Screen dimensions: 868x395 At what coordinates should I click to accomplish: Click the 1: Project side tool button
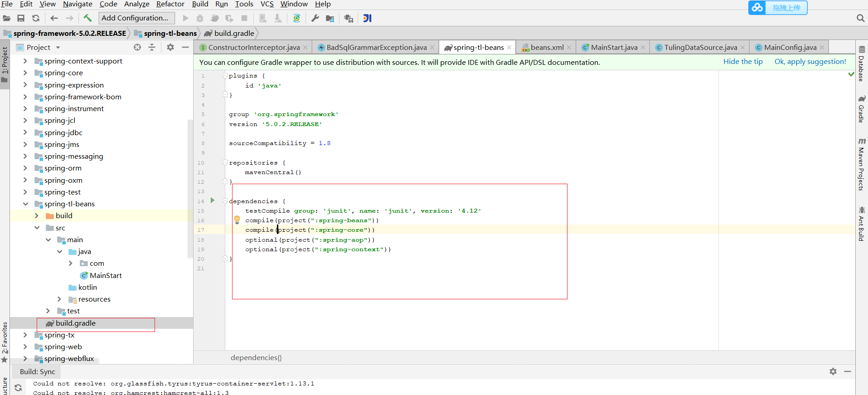(x=5, y=63)
